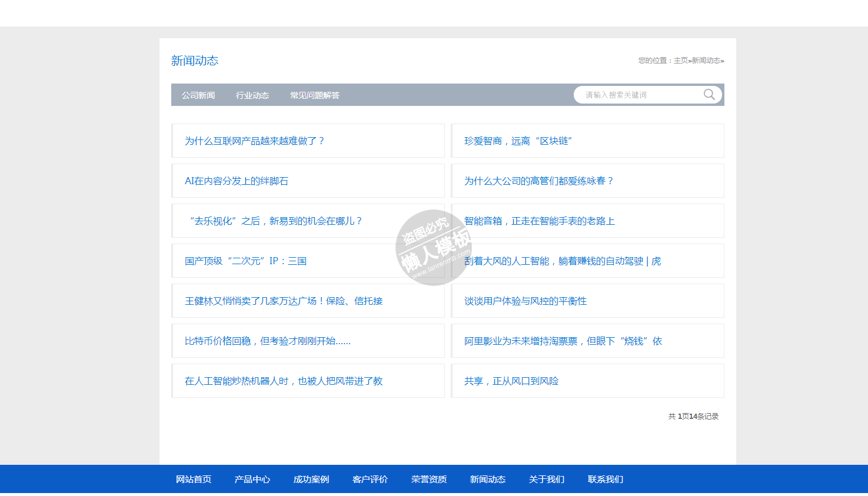Screen dimensions: 868x496
Task: Open the 公司新闻 tab
Action: point(198,95)
